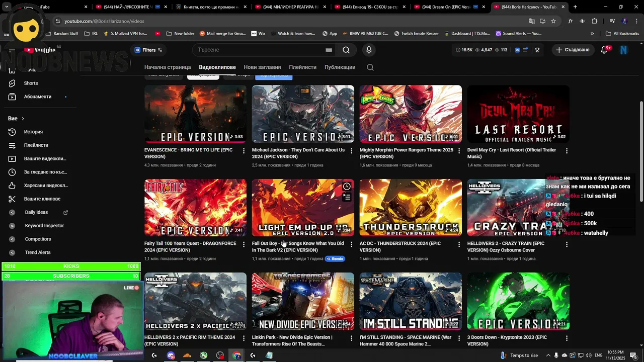644x362 pixels.
Task: Open the Filters button in YouTube header
Action: pos(148,50)
